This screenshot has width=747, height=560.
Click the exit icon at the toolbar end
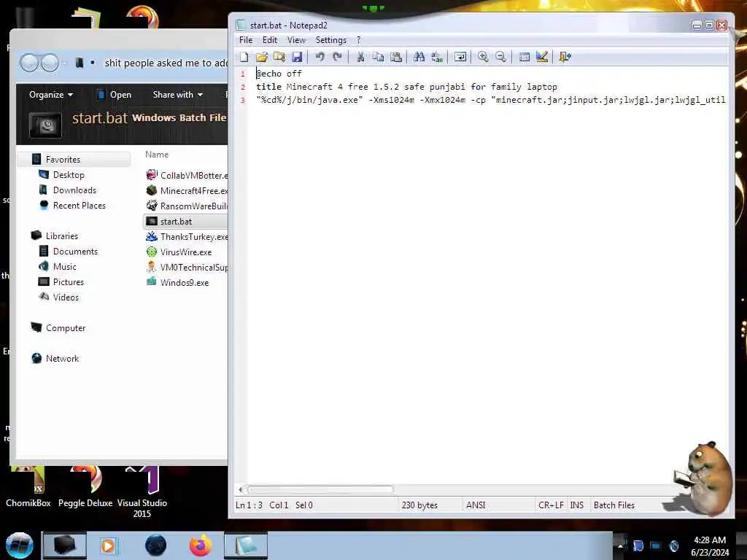[x=565, y=57]
